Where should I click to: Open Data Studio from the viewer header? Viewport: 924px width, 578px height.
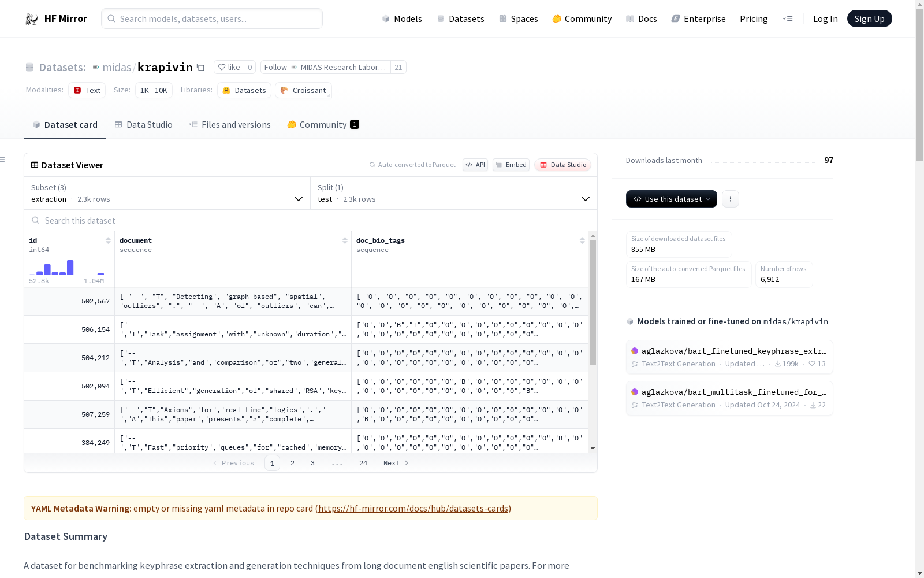coord(563,165)
